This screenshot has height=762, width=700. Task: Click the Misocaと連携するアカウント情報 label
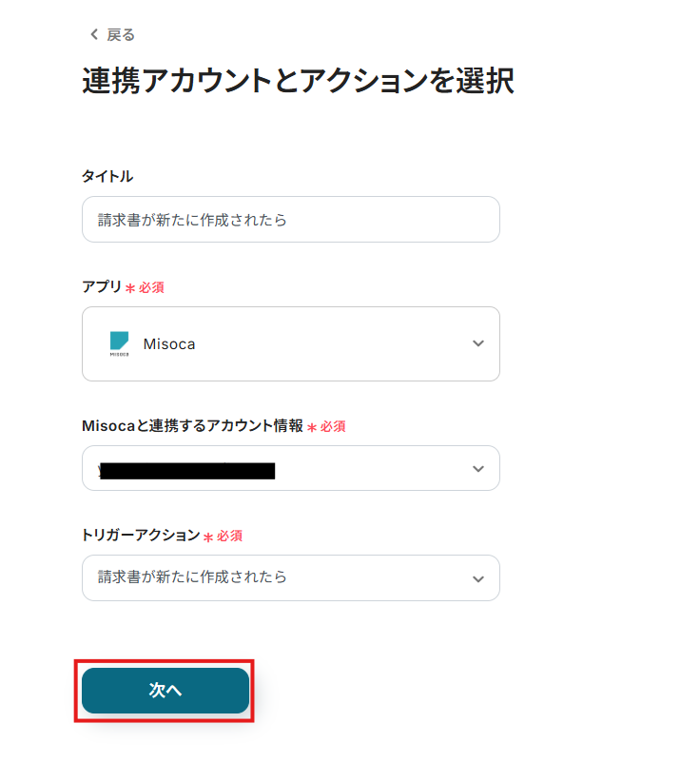click(192, 426)
